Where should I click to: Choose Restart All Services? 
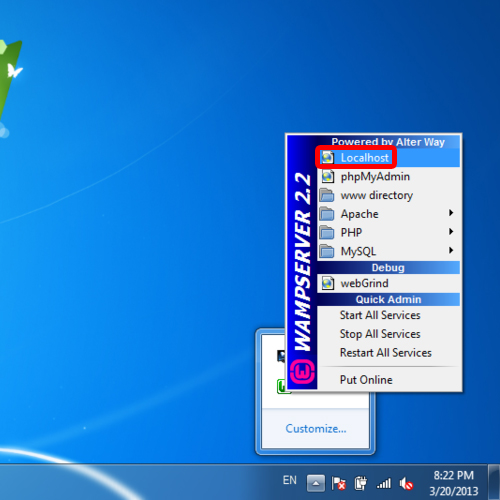[x=389, y=353]
